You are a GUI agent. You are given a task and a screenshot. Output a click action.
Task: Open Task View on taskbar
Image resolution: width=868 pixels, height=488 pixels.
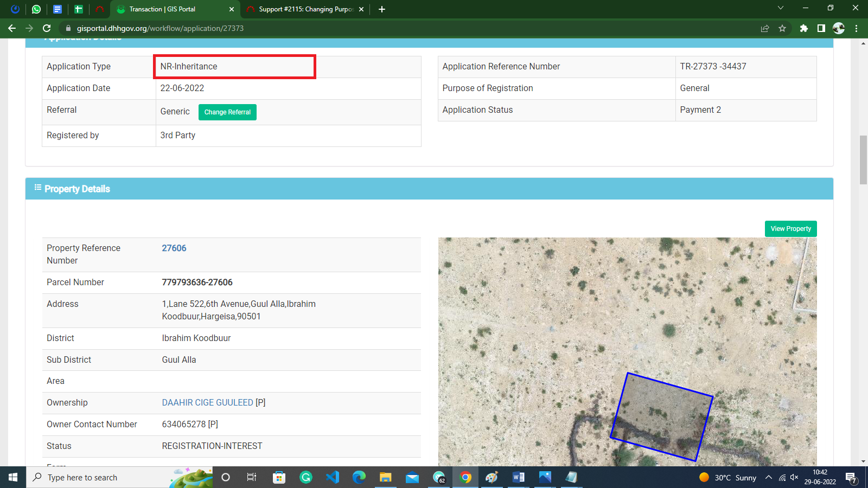point(252,477)
